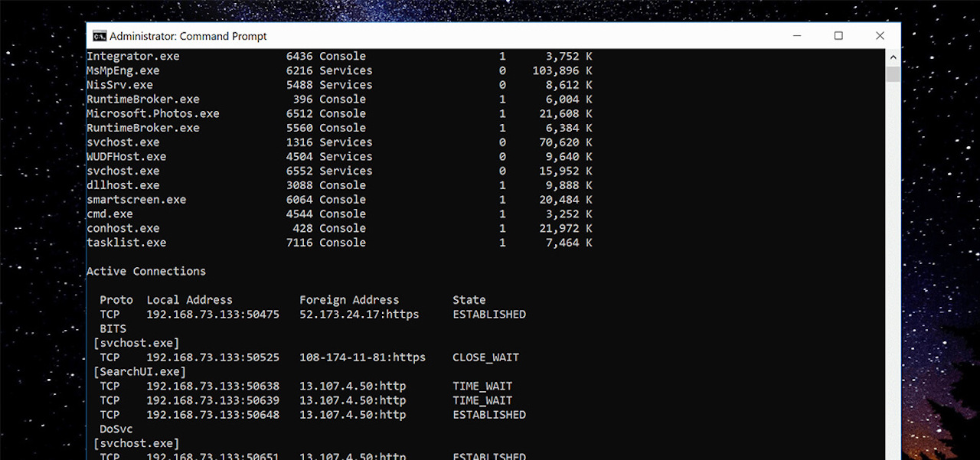Click the smartscreen.exe process line
The width and height of the screenshot is (980, 460).
(136, 199)
